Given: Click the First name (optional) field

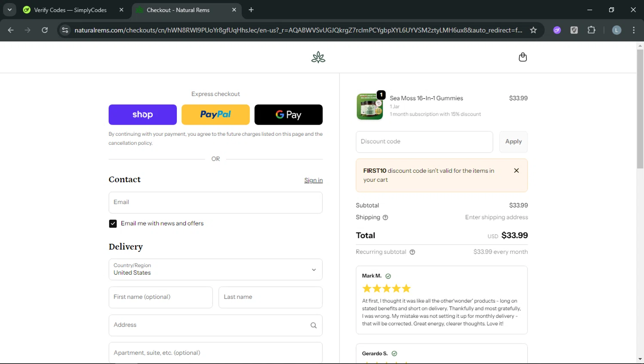Looking at the screenshot, I should pos(161,297).
